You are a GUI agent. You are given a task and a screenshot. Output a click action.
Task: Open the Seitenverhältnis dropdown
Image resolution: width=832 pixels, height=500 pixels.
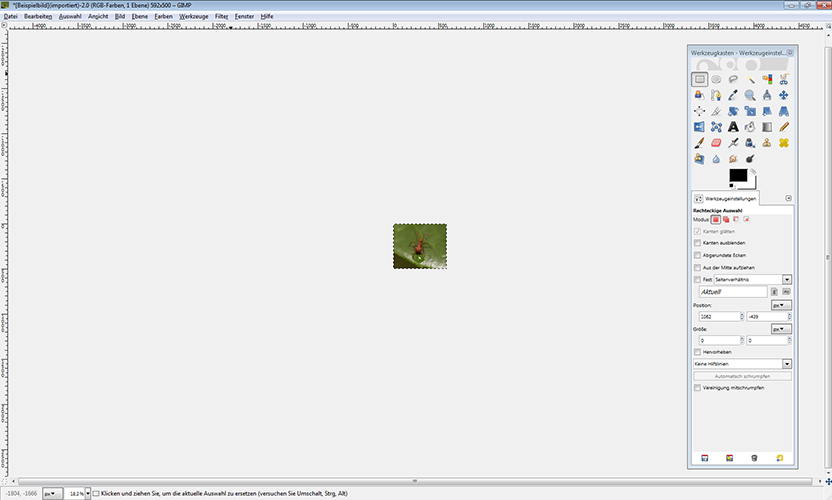[787, 280]
